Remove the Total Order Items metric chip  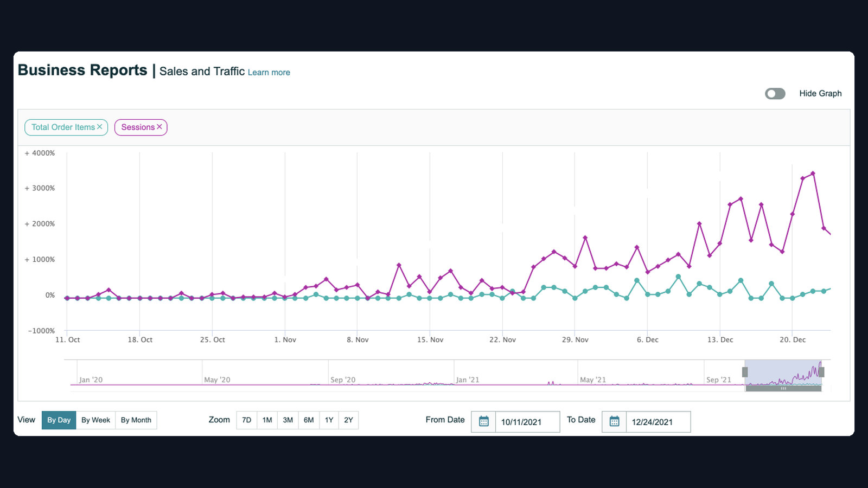pos(100,127)
